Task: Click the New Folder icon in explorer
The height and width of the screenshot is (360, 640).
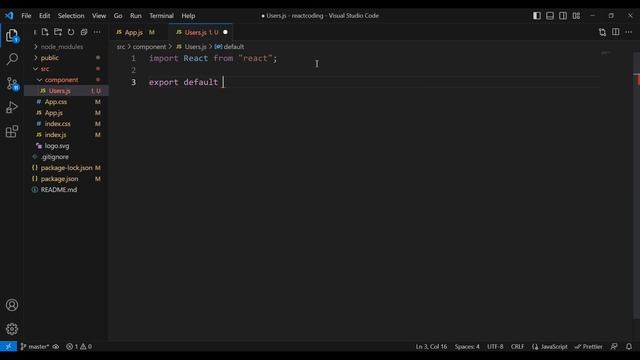Action: click(58, 32)
